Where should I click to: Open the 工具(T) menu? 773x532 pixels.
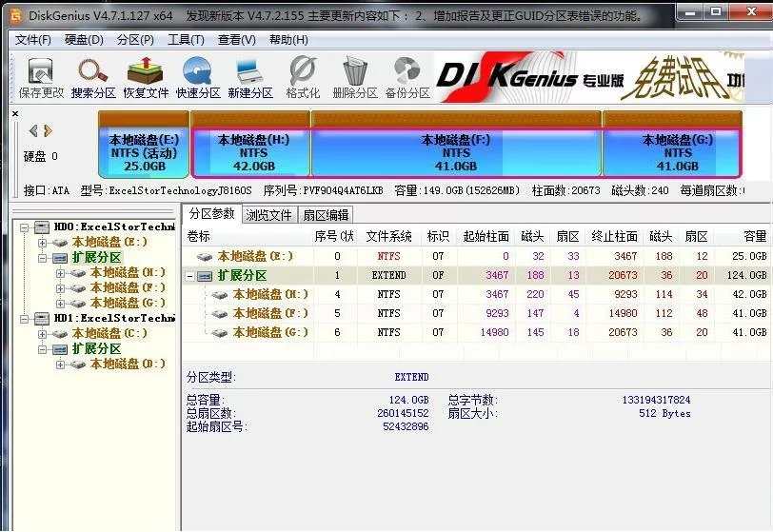pos(186,40)
